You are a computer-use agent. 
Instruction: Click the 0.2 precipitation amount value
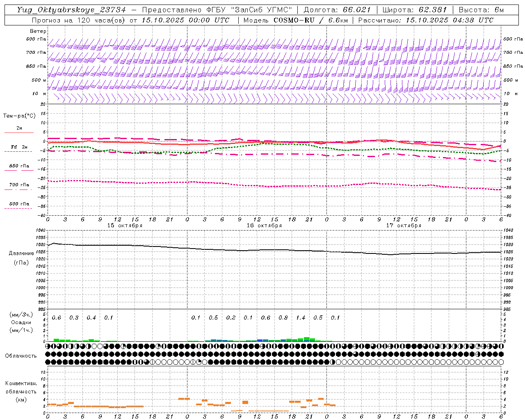pos(231,318)
